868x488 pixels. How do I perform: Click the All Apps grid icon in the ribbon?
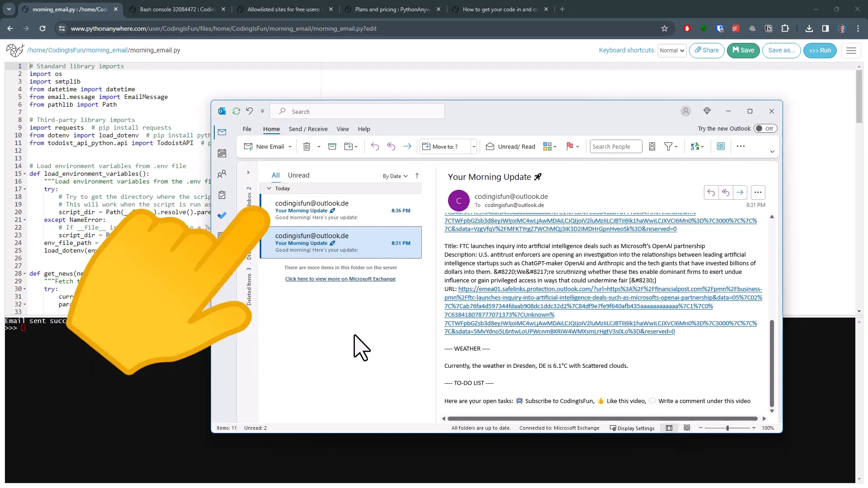(721, 146)
